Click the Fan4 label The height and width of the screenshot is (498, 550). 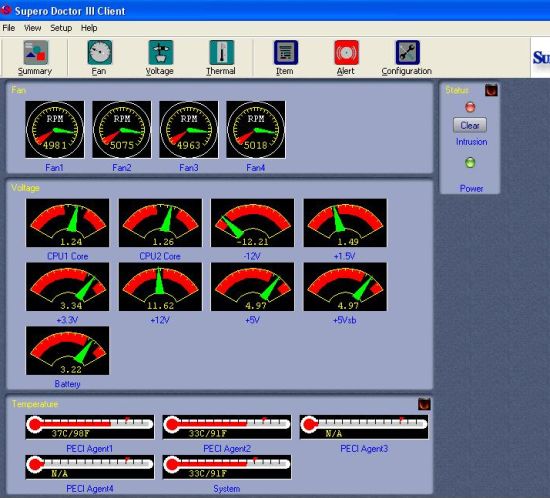(255, 168)
